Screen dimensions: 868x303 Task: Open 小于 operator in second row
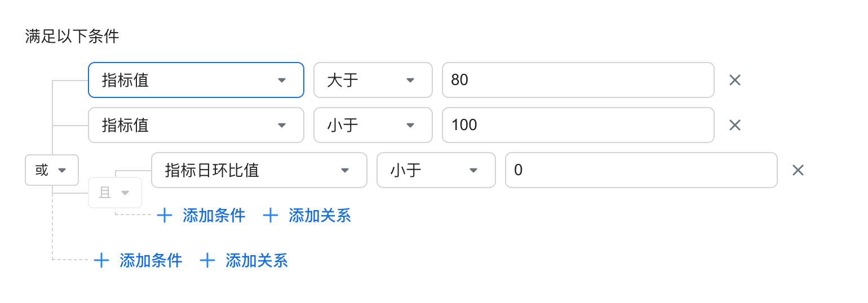(373, 125)
